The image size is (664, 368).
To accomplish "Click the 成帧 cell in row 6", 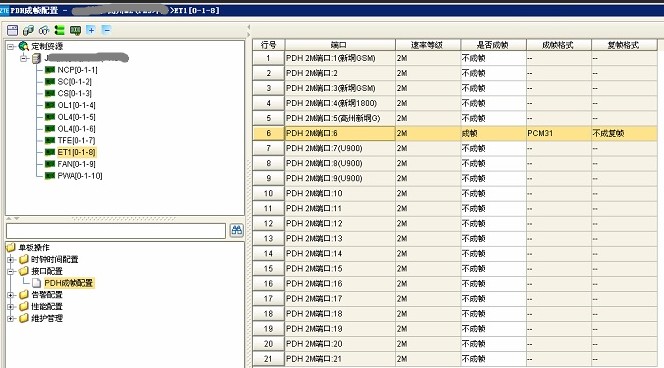I will [x=493, y=133].
